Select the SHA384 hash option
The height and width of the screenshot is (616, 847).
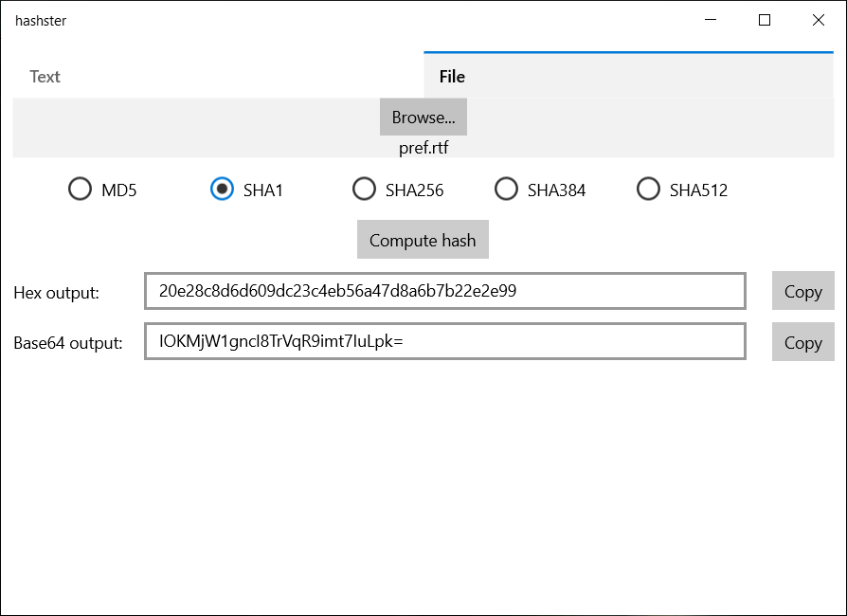click(x=507, y=190)
